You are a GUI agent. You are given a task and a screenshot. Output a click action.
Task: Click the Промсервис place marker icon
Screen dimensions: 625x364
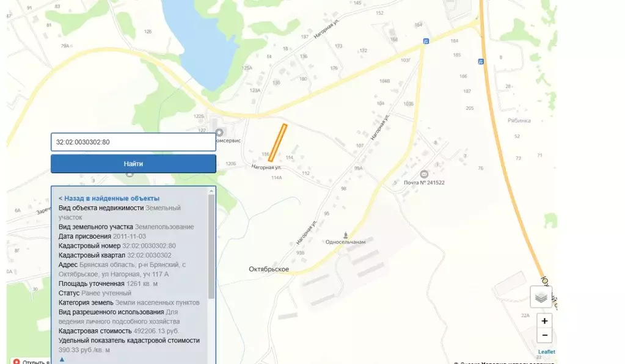[x=219, y=132]
